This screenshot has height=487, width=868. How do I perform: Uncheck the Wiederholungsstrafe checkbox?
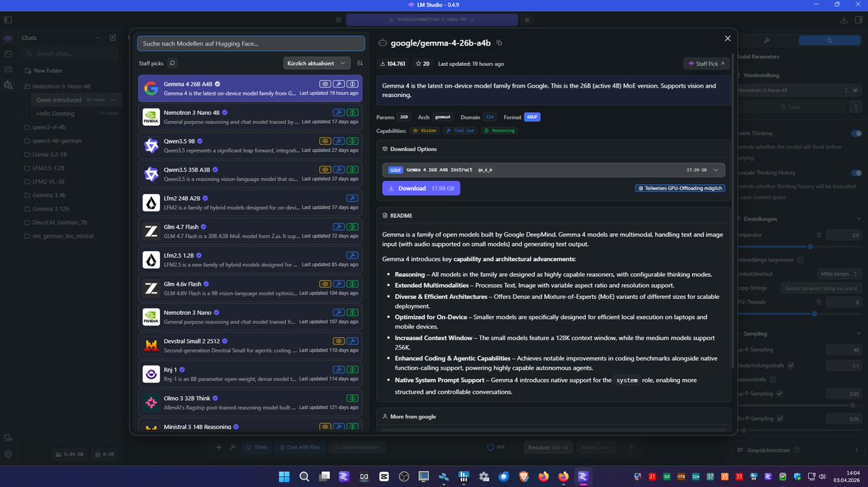click(791, 365)
